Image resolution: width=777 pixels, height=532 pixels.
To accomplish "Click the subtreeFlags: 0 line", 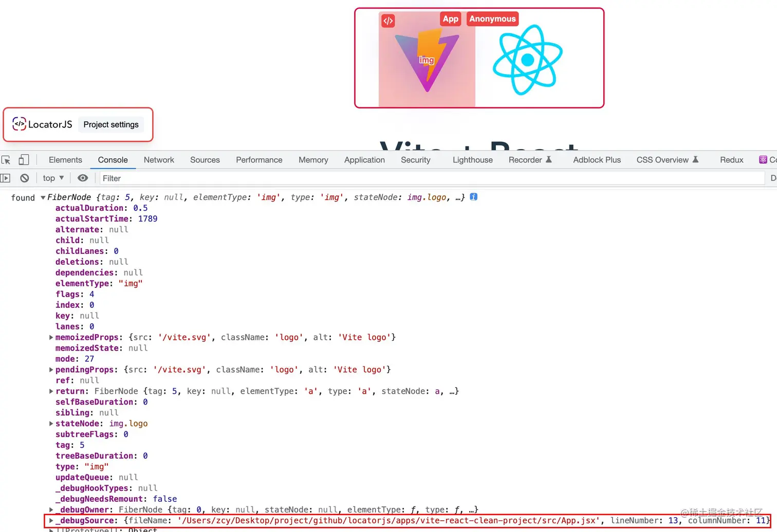I will (92, 434).
